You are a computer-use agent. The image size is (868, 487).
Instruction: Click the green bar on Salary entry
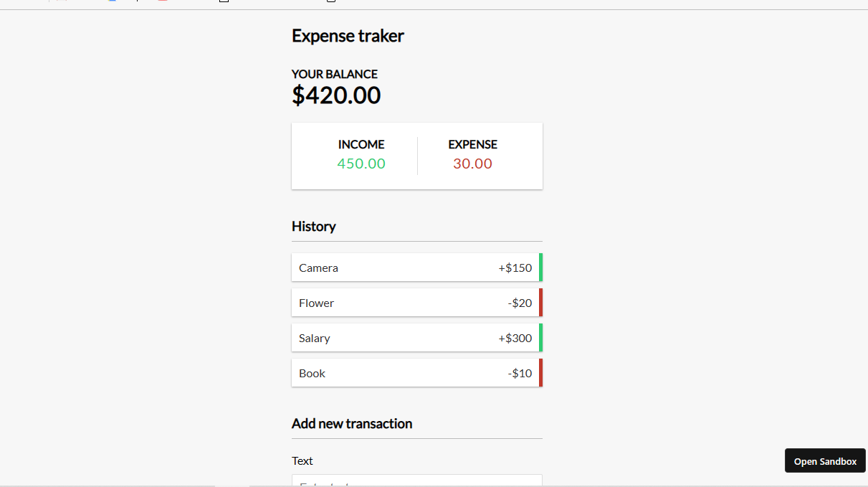click(540, 338)
